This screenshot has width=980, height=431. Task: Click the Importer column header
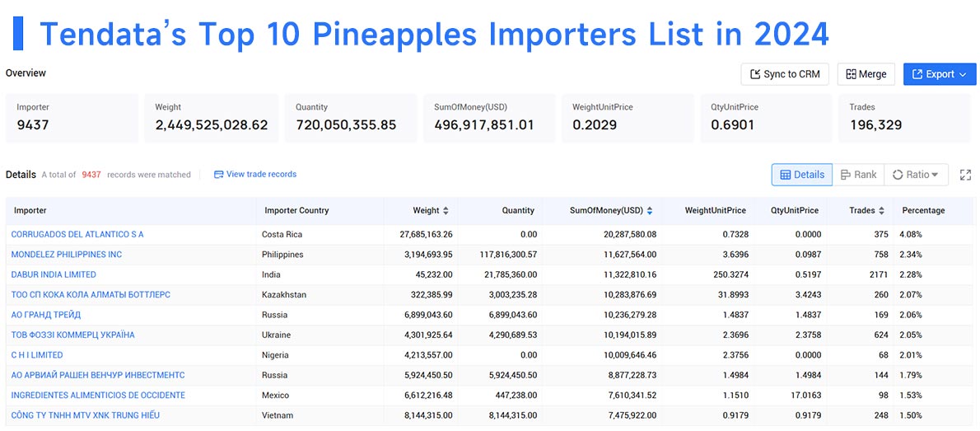[30, 211]
